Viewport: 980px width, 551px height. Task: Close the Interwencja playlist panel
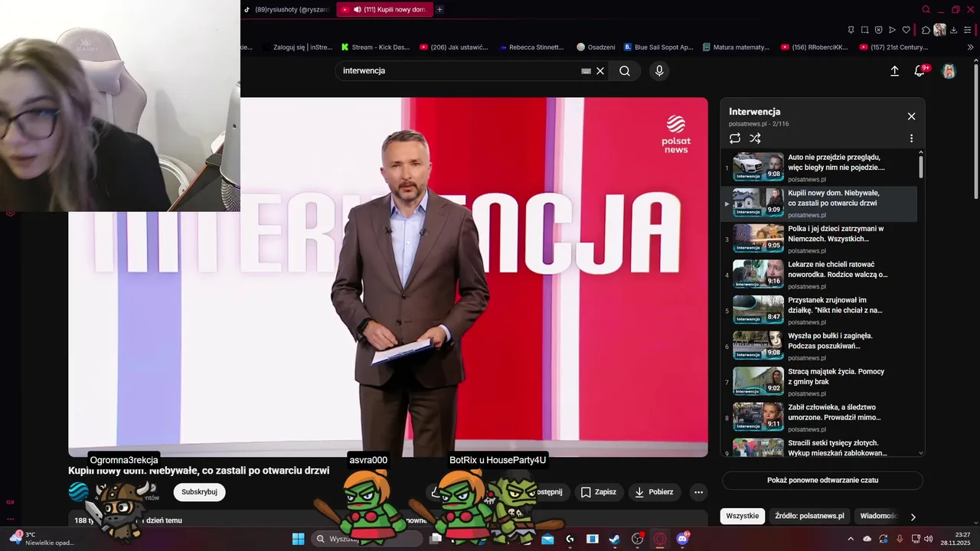coord(911,116)
